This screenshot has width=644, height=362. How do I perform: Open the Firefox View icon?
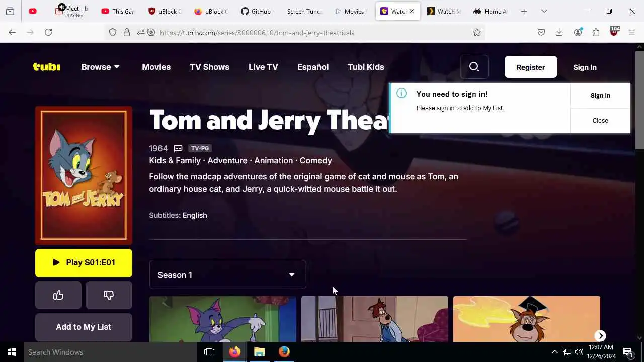10,11
